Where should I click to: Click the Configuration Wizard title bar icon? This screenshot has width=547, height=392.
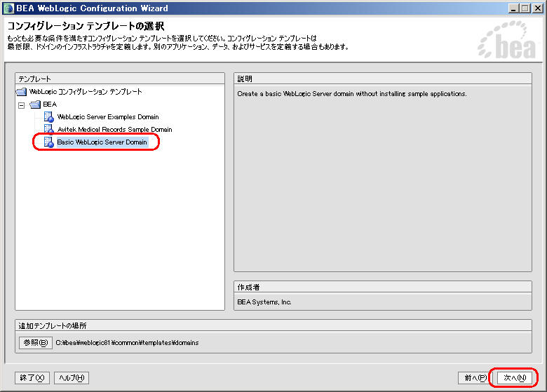click(x=8, y=8)
